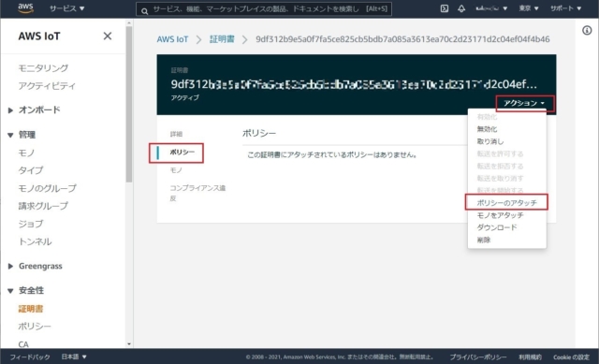The image size is (599, 364).
Task: Switch to the モノ certificate tab
Action: (x=176, y=170)
